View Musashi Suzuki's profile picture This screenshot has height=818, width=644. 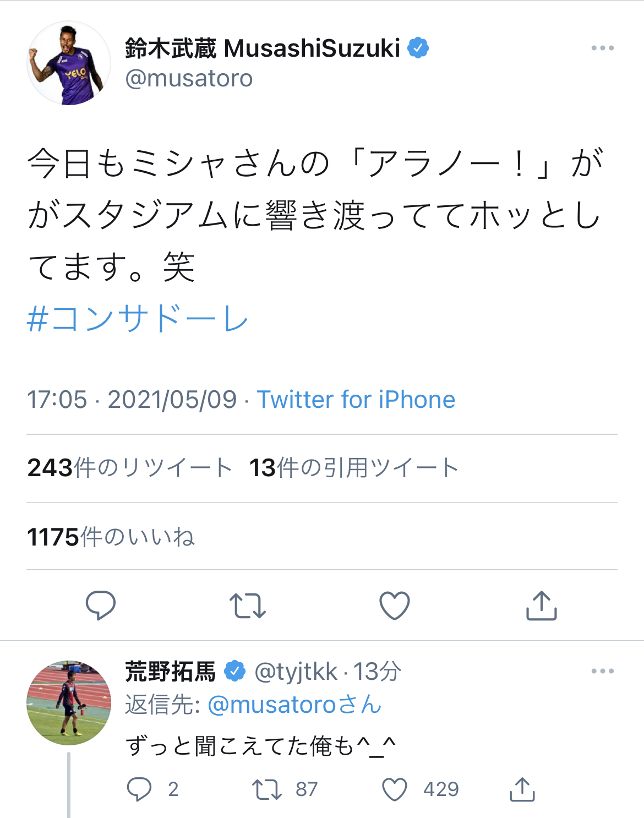(x=68, y=63)
